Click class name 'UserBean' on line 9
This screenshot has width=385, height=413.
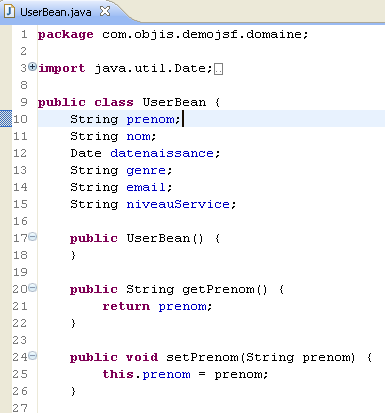pos(174,102)
